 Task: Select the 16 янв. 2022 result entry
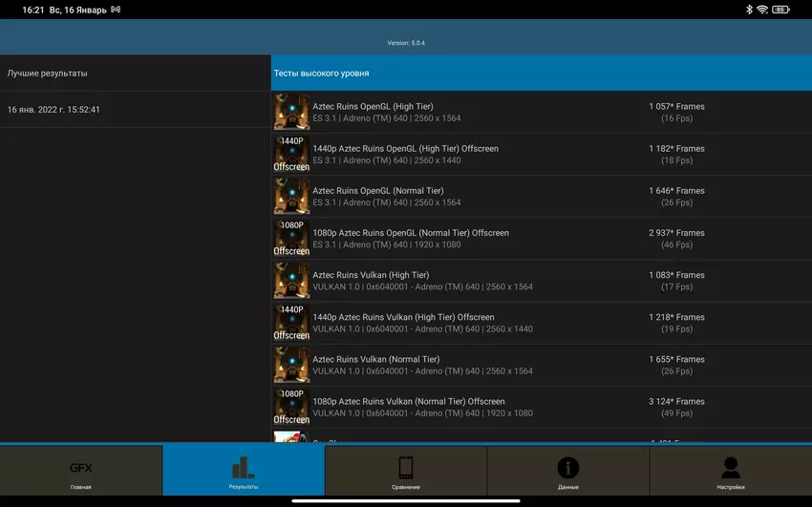point(135,110)
